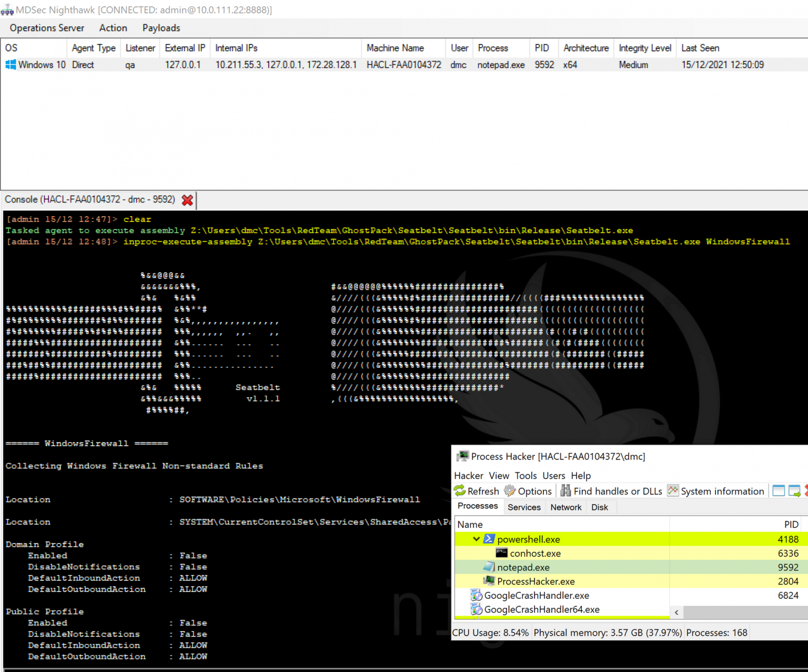
Task: Sort process list by PID column
Action: 791,525
